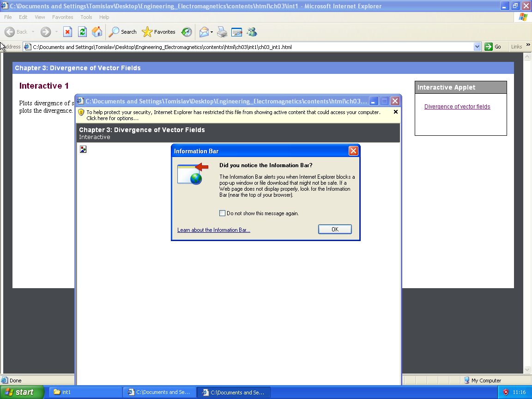
Task: Open the Messenger people icon
Action: point(252,32)
